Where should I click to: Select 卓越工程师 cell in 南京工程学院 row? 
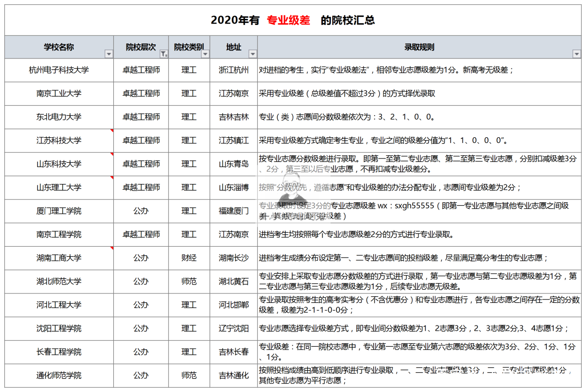pyautogui.click(x=141, y=234)
